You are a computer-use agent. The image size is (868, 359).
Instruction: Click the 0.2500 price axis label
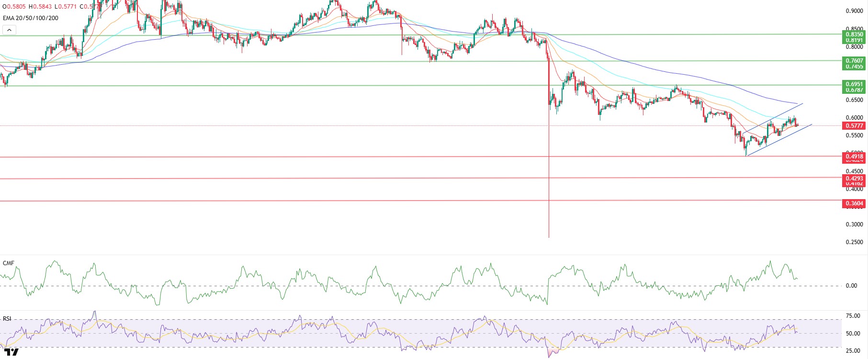[x=854, y=242]
